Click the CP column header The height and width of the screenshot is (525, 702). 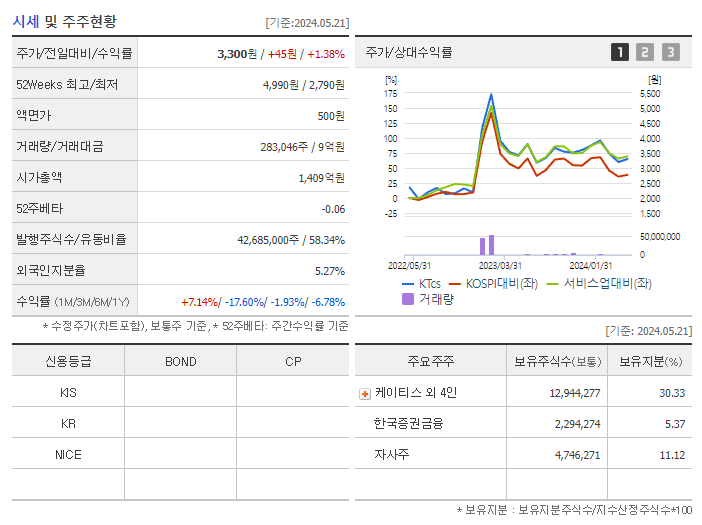293,362
